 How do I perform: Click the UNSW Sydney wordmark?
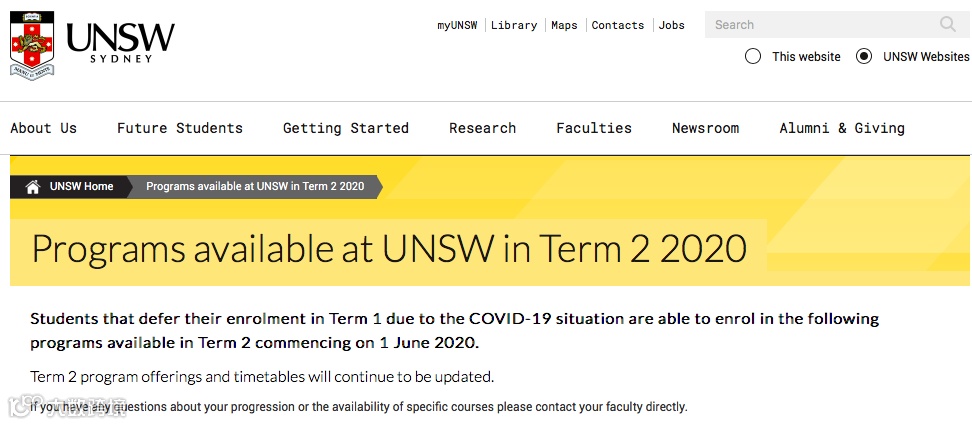click(120, 42)
